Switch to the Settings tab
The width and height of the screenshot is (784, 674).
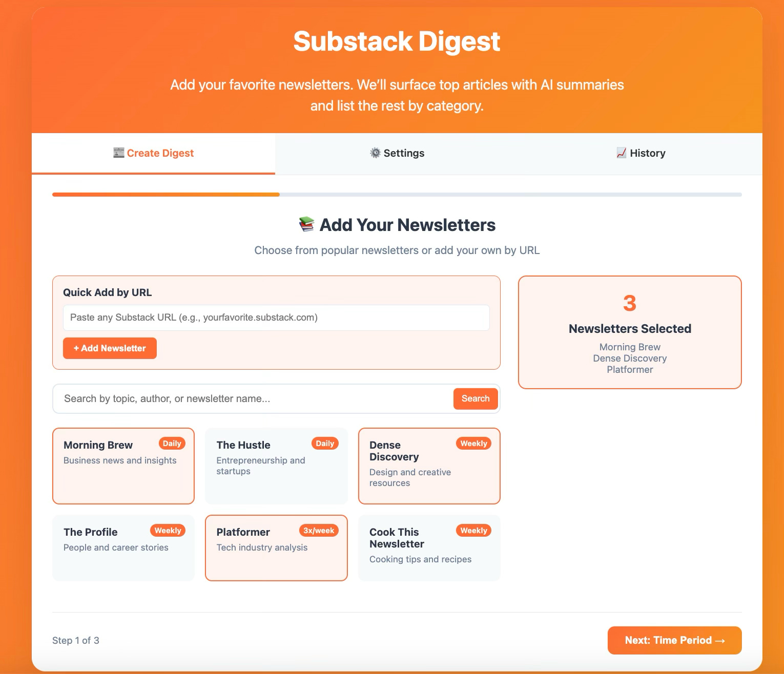[x=397, y=153]
